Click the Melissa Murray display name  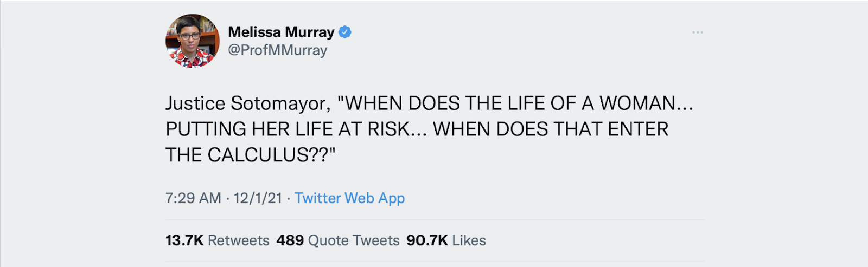(x=281, y=32)
